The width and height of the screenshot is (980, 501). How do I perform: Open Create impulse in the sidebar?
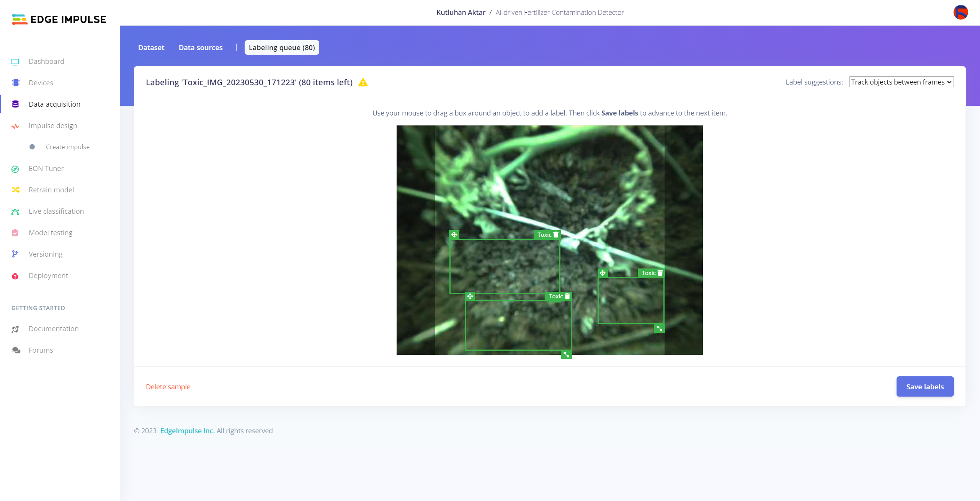[x=67, y=147]
